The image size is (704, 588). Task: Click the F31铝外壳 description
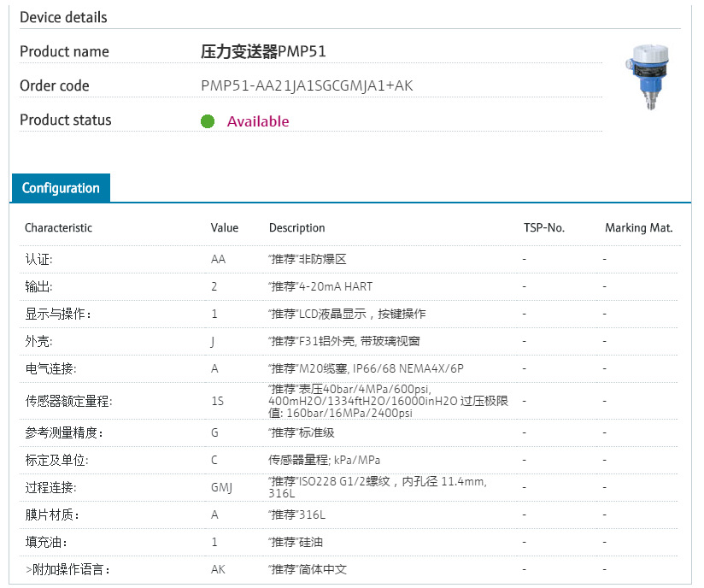click(x=344, y=341)
